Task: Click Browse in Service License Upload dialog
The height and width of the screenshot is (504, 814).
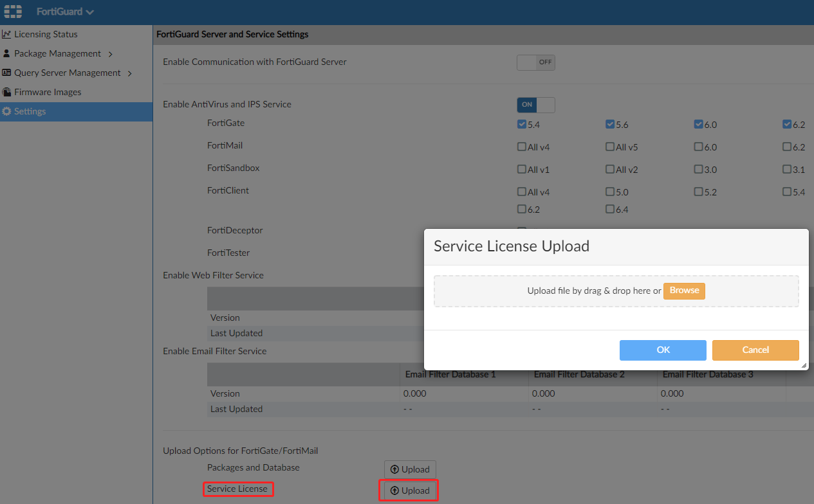Action: click(684, 291)
